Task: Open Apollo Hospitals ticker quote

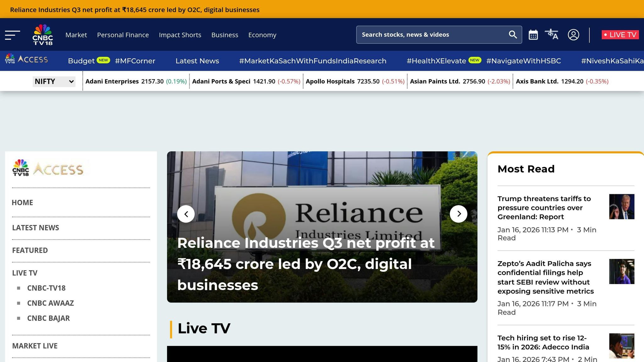Action: 355,81
